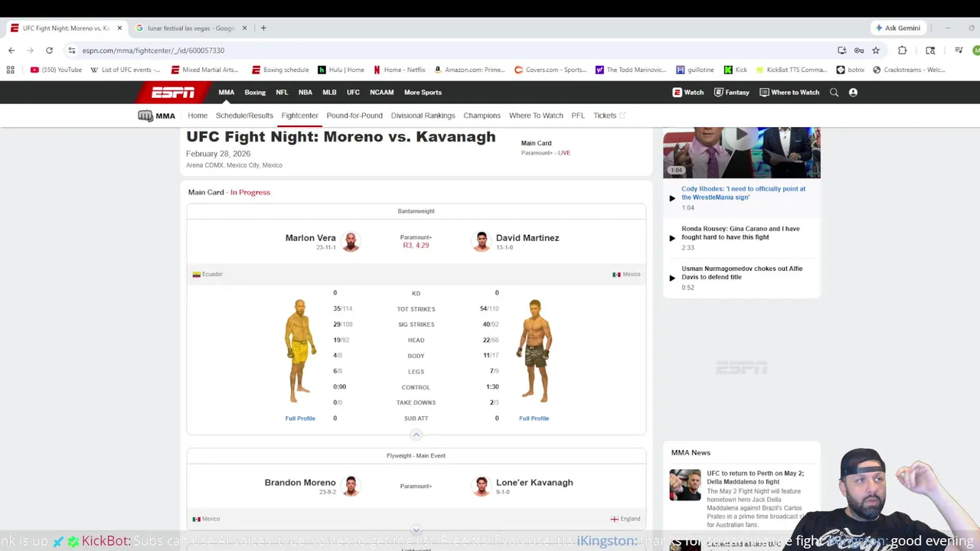Bookmark this page with star icon
The width and height of the screenshot is (980, 551).
(876, 51)
